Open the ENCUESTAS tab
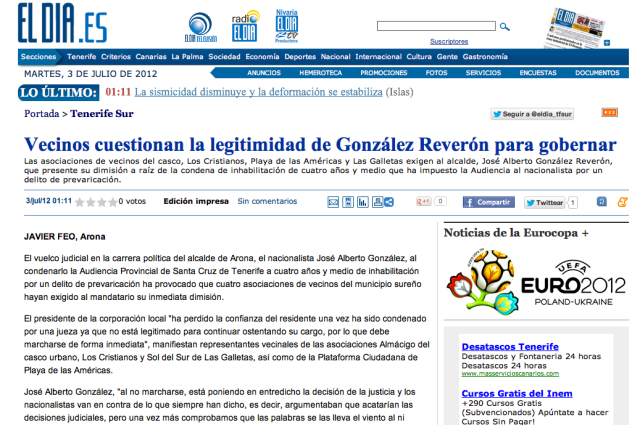Viewport: 640px width, 425px height. pos(538,73)
